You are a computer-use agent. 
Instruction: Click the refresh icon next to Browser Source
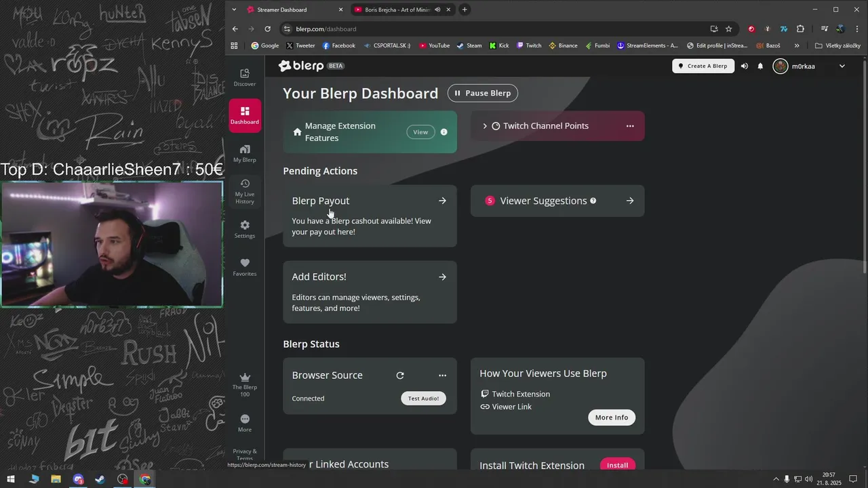pyautogui.click(x=400, y=375)
